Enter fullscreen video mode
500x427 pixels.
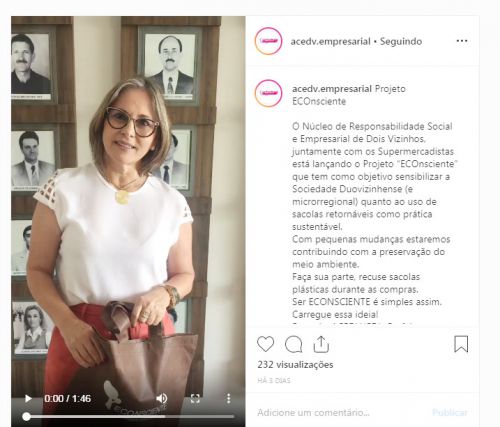pos(195,398)
